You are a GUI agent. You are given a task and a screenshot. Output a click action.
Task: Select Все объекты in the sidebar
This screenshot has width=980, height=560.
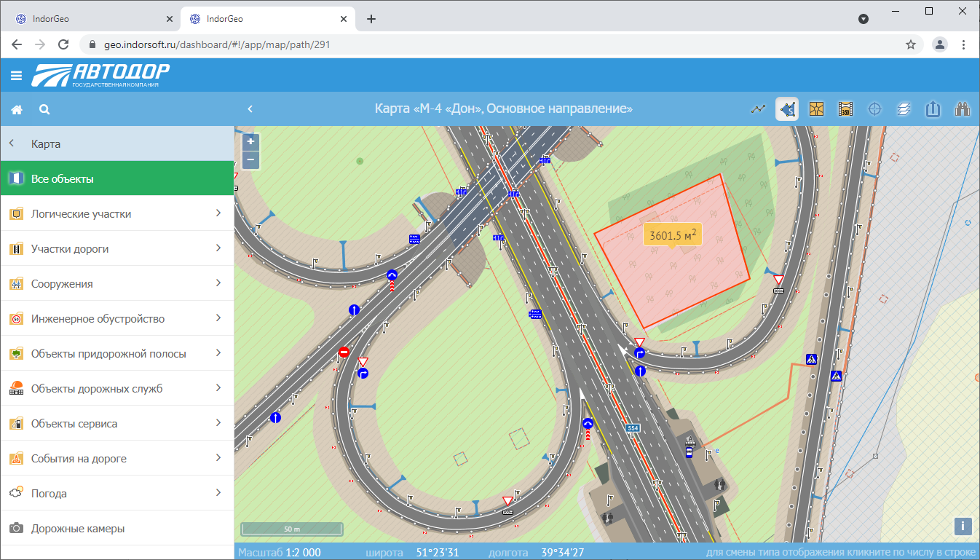[x=116, y=179]
